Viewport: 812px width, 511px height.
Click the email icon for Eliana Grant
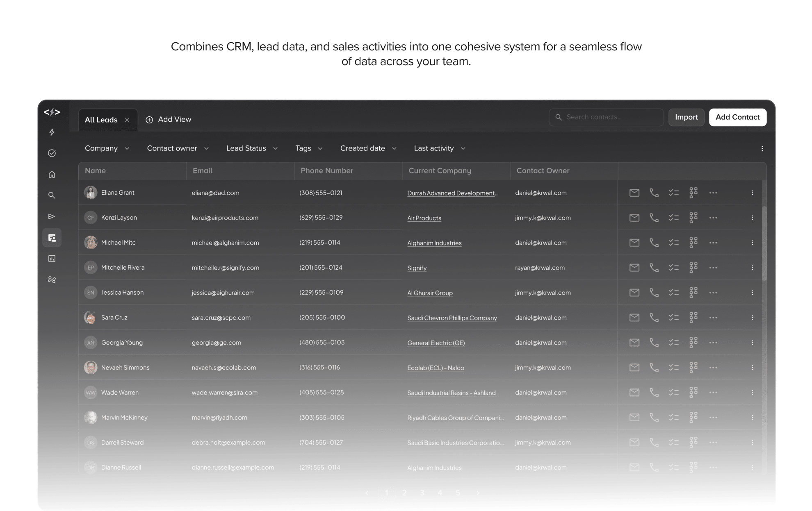(634, 193)
